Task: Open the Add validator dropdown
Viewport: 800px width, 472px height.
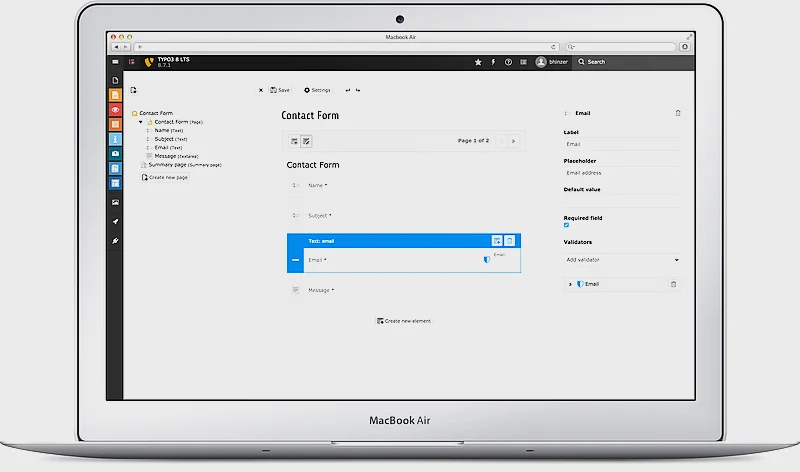Action: [x=621, y=260]
